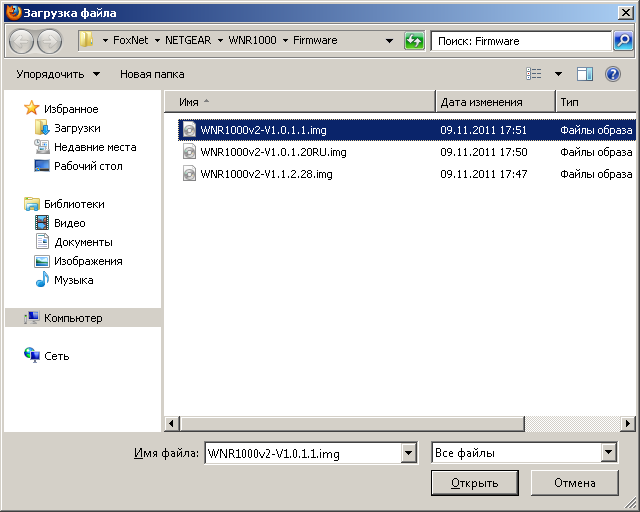Viewport: 640px width, 512px height.
Task: Click the Компьютер icon in sidebar
Action: 31,317
